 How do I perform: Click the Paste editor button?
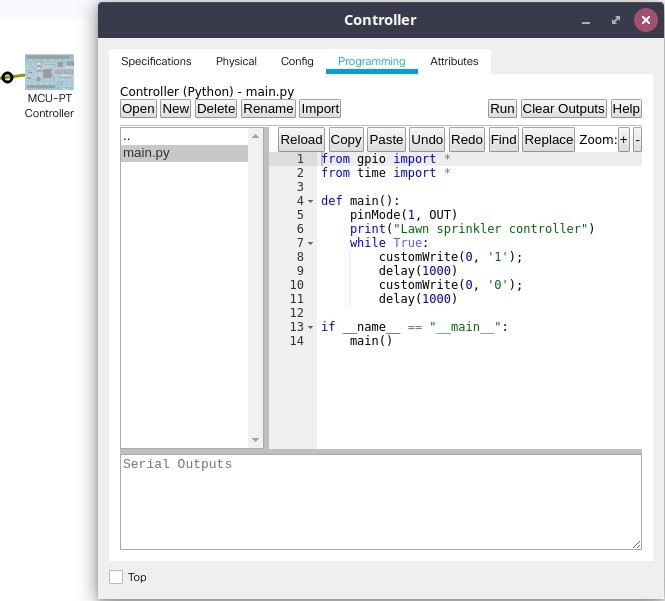click(x=386, y=140)
